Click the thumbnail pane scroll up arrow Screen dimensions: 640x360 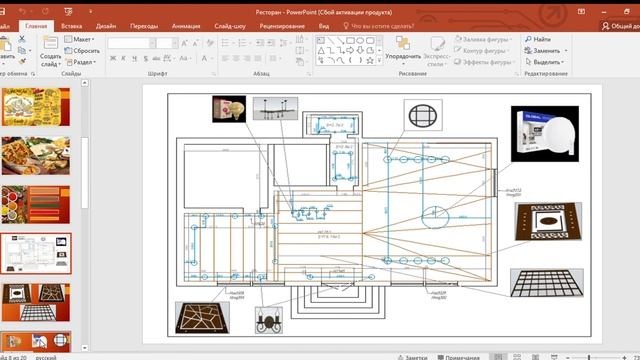84,83
